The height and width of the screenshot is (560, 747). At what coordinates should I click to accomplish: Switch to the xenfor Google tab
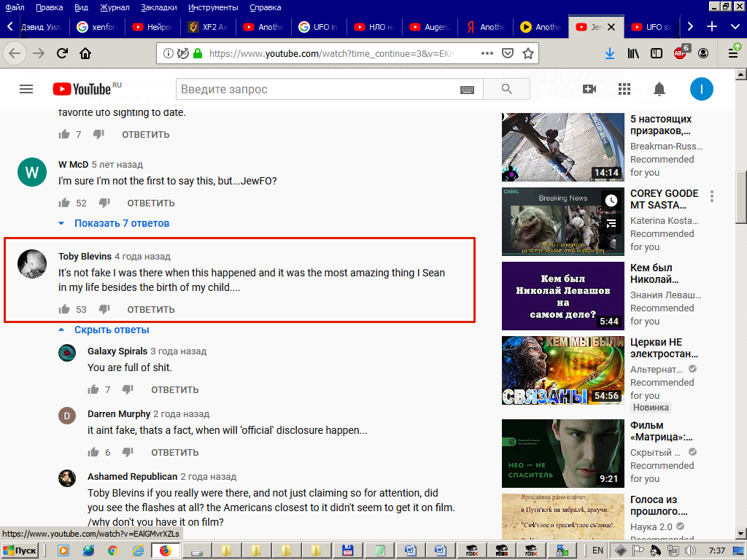[98, 27]
